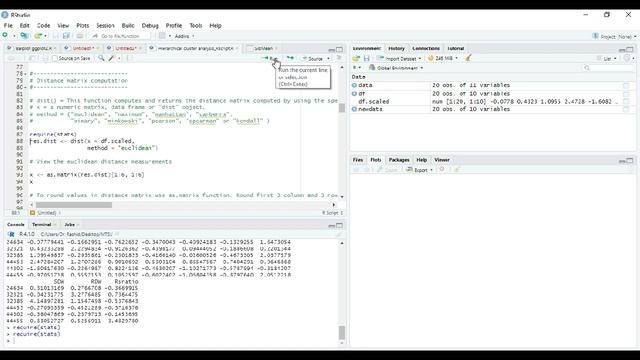View the data data frame using its blue icon
640x360 pixels.
tap(354, 85)
